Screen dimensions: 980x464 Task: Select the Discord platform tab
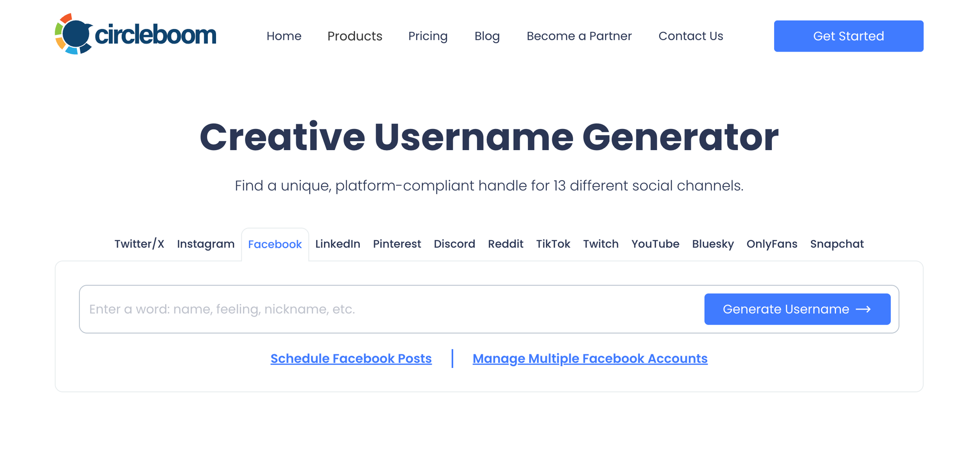[x=455, y=244]
